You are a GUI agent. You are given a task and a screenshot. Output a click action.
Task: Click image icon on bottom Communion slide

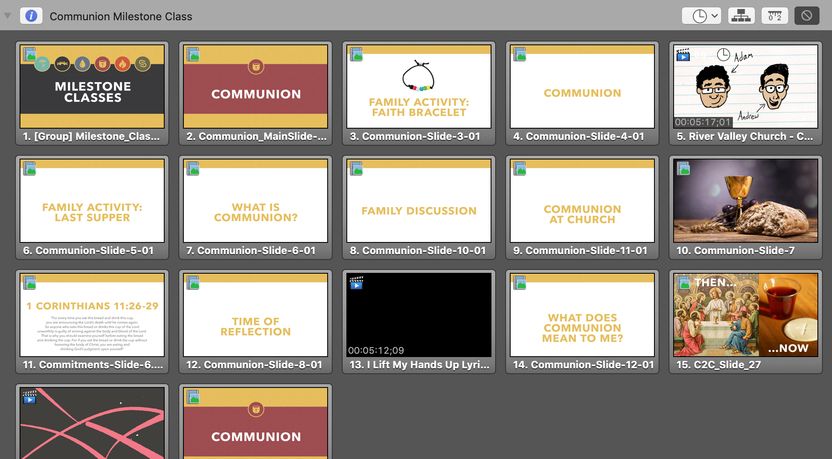[x=193, y=397]
